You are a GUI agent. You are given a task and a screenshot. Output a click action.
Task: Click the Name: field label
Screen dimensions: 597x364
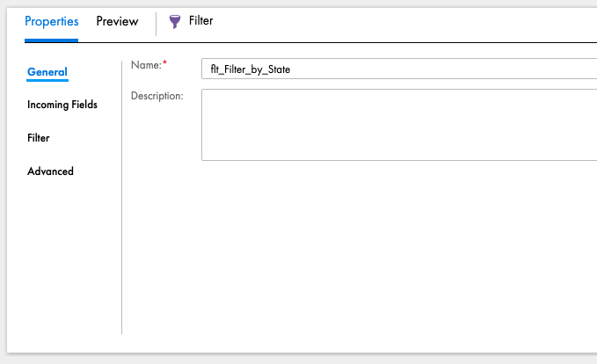click(x=146, y=65)
